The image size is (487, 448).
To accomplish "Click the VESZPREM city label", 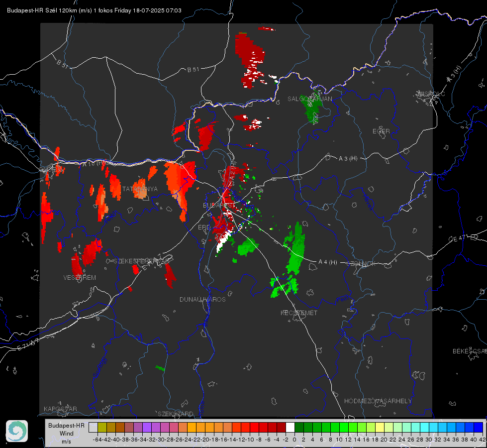I will point(80,278).
